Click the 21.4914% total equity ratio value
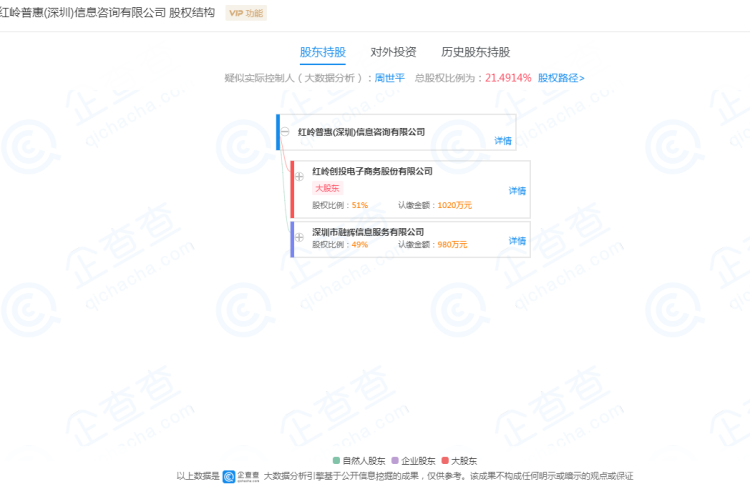The image size is (750, 489). click(508, 78)
